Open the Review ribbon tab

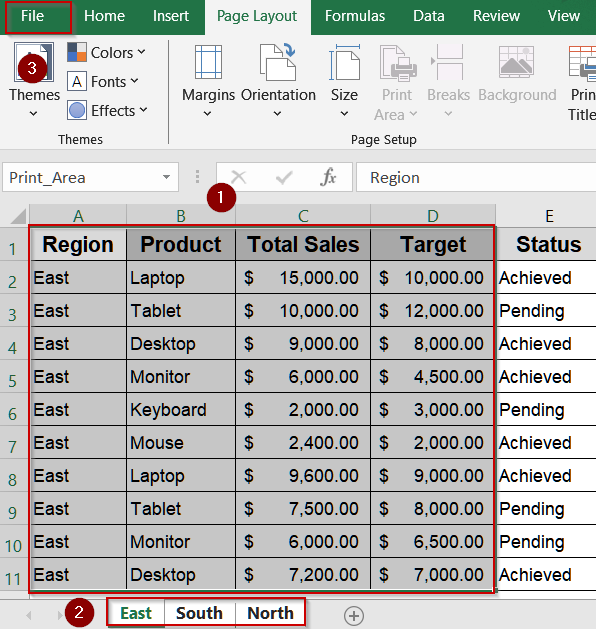pyautogui.click(x=496, y=16)
